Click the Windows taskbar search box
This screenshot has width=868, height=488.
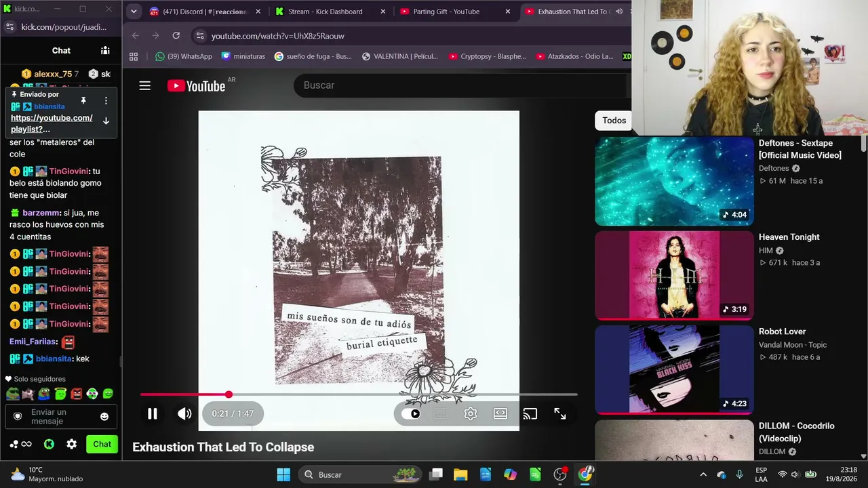359,474
